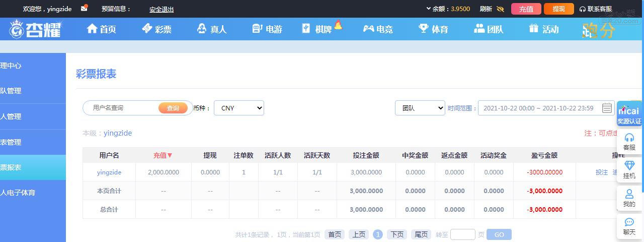The image size is (644, 242).
Task: Select the 队管理 sidebar item
Action: (33, 91)
